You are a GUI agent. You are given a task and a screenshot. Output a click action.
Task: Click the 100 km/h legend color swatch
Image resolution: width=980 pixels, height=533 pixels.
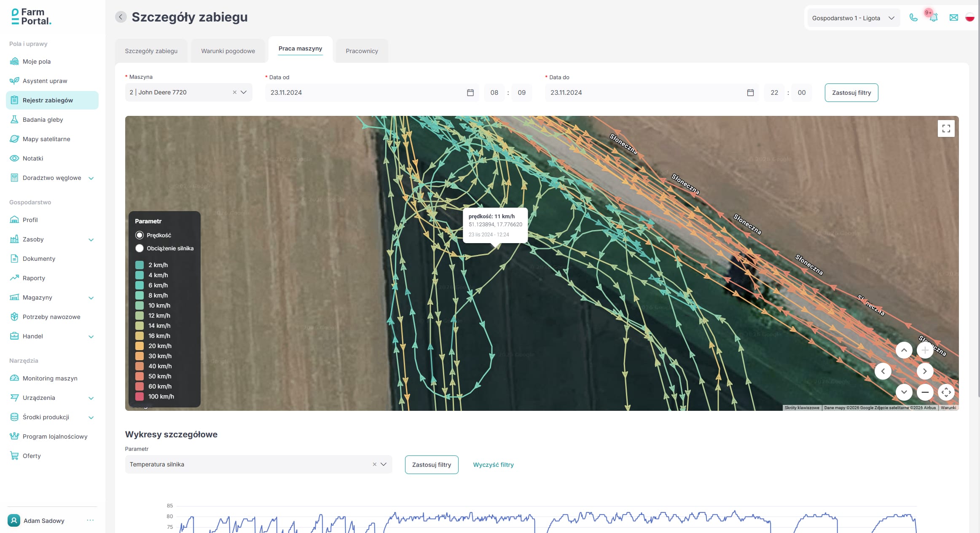(x=140, y=396)
